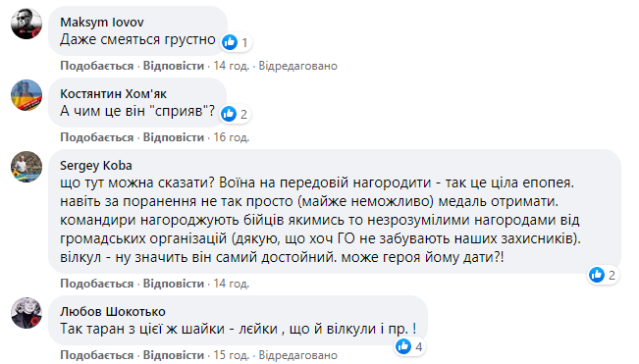Open Любов Шокотько's avatar image
Viewport: 639px width, 364px height.
(27, 313)
